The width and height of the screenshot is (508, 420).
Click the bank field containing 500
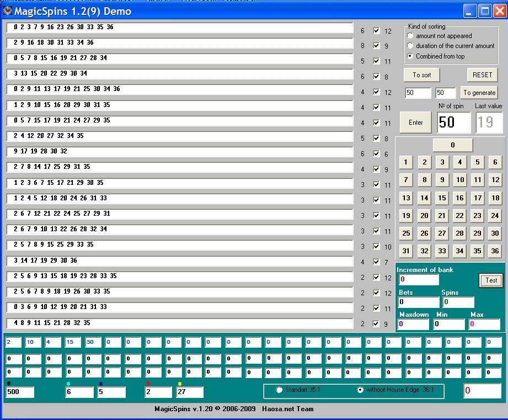(x=20, y=392)
